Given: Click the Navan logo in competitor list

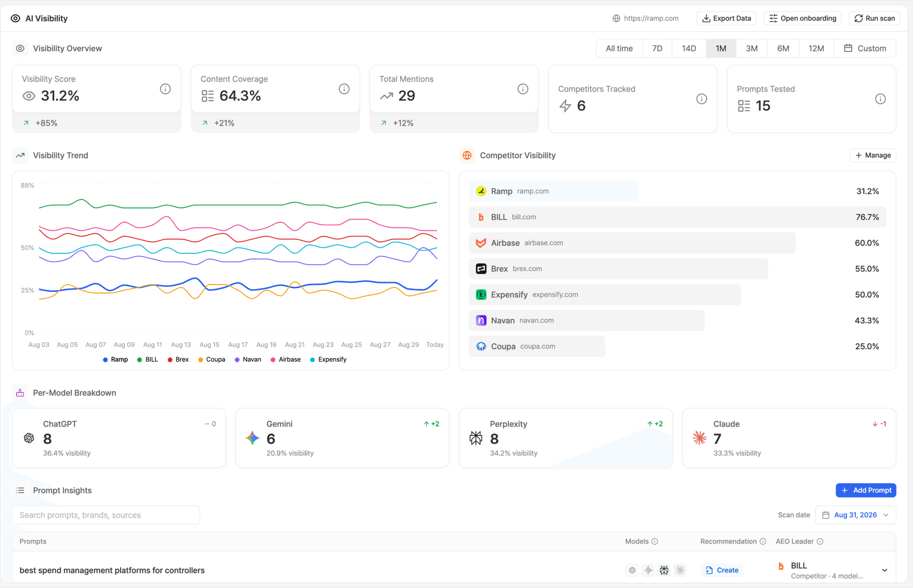Looking at the screenshot, I should 481,321.
